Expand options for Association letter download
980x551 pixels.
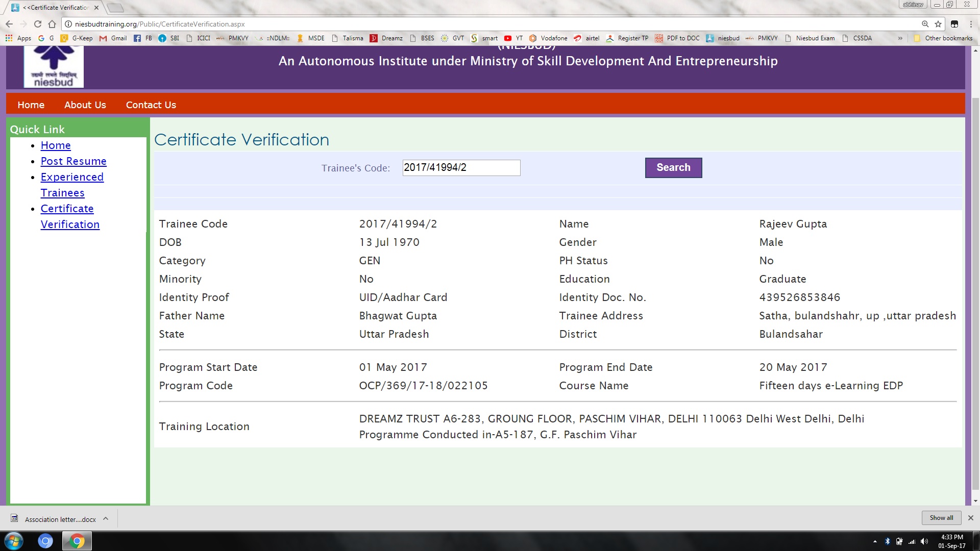click(x=106, y=518)
